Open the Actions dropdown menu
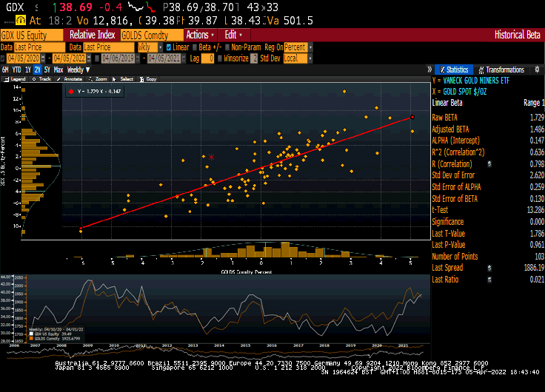Screen dimensions: 545x392 click(200, 35)
